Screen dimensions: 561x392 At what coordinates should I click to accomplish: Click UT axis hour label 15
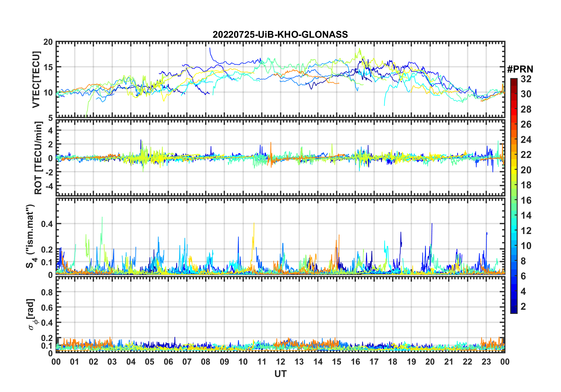pyautogui.click(x=337, y=362)
